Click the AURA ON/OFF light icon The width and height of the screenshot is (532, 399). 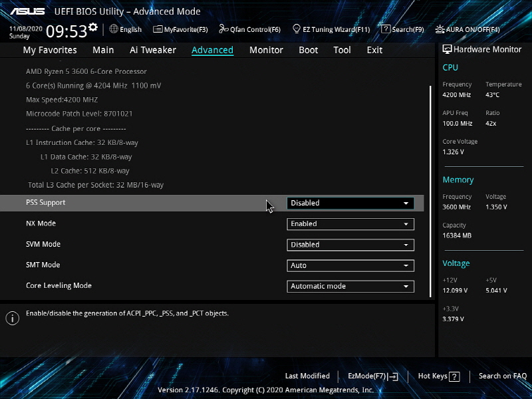[x=440, y=29]
